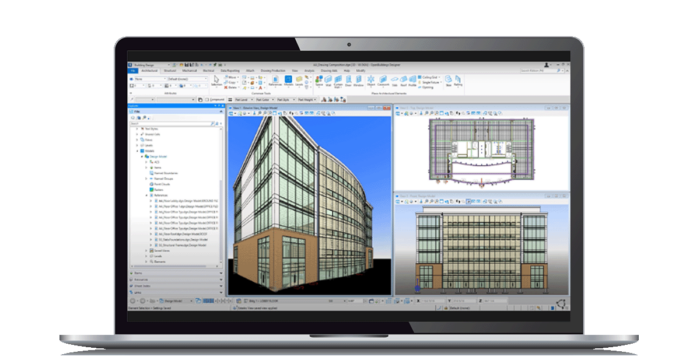
Task: Switch to the Analysis ribbon tab
Action: point(309,71)
